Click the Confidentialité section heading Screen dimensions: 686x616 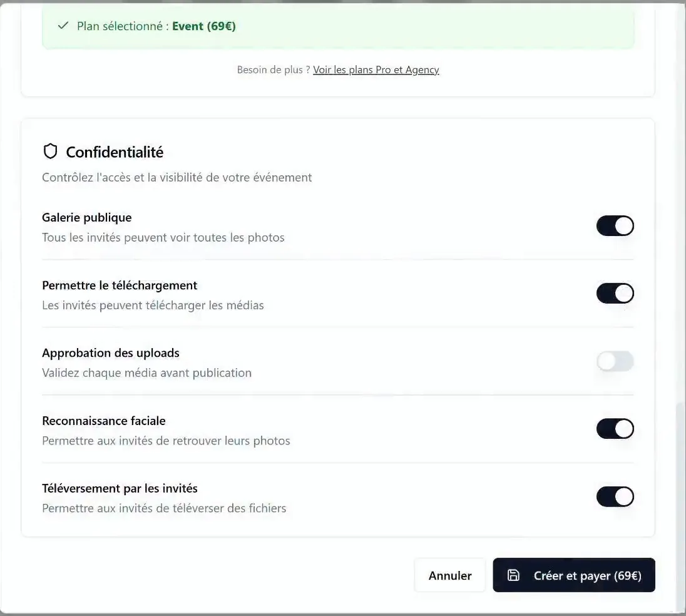pyautogui.click(x=115, y=152)
